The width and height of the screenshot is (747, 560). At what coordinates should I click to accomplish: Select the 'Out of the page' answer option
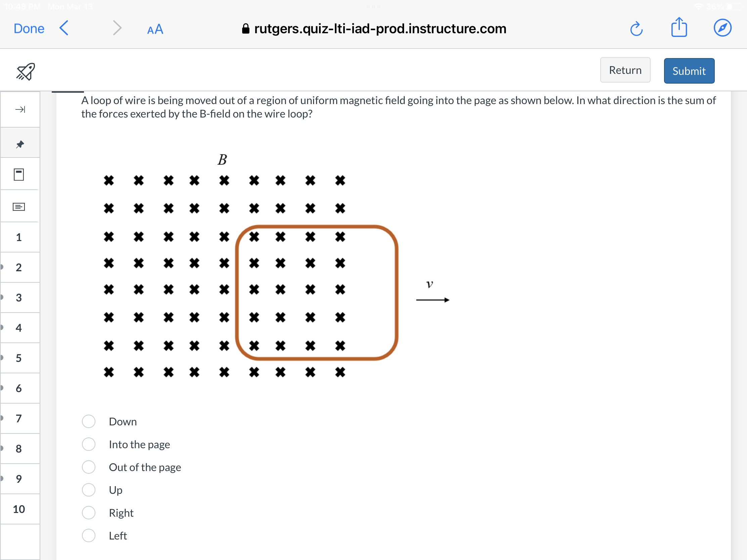[x=88, y=467]
